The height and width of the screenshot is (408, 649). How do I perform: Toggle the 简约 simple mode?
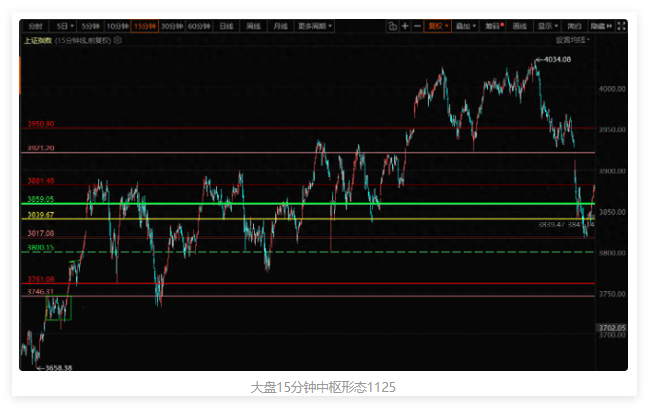[574, 26]
